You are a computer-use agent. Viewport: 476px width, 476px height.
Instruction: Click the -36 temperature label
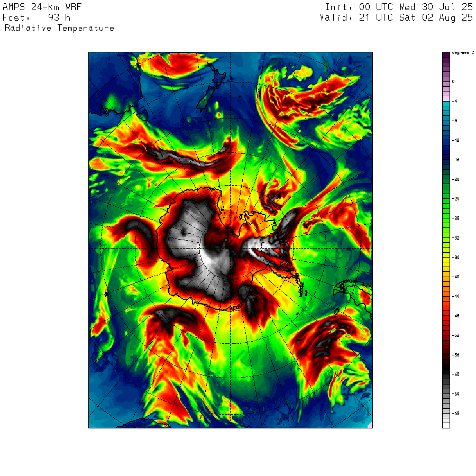click(456, 258)
